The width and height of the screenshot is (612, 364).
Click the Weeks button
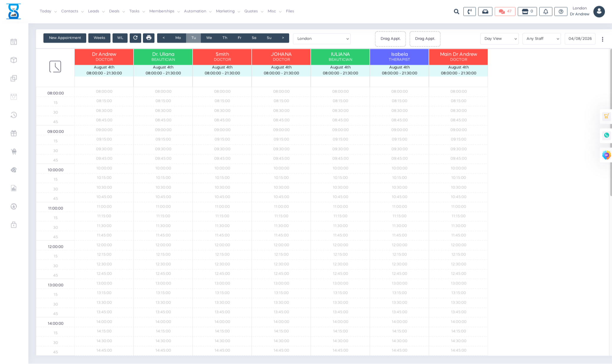coord(99,38)
